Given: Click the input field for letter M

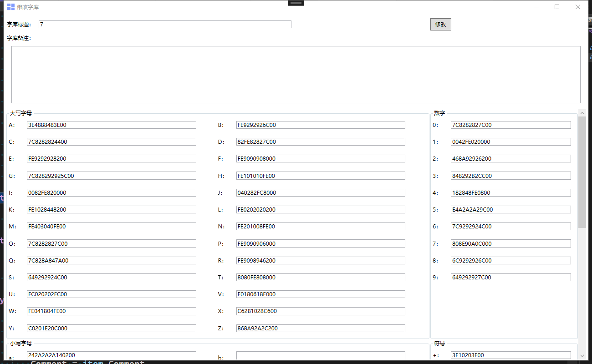Looking at the screenshot, I should [112, 226].
